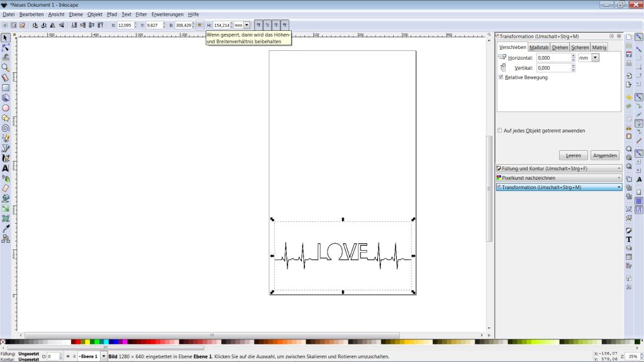Open the Erweiterungen menu
644x362 pixels.
coord(167,14)
